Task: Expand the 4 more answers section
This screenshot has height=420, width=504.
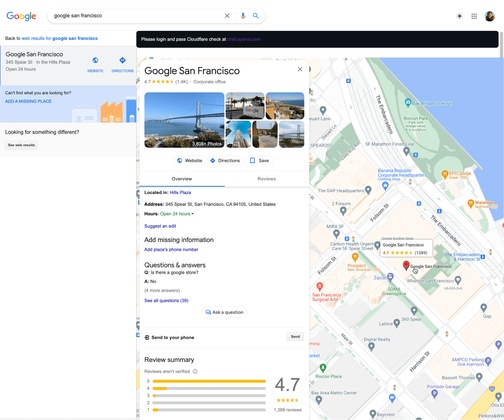Action: [x=162, y=290]
